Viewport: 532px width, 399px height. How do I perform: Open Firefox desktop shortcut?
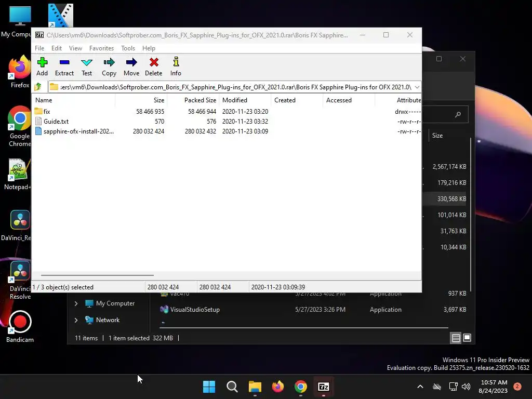pyautogui.click(x=20, y=72)
